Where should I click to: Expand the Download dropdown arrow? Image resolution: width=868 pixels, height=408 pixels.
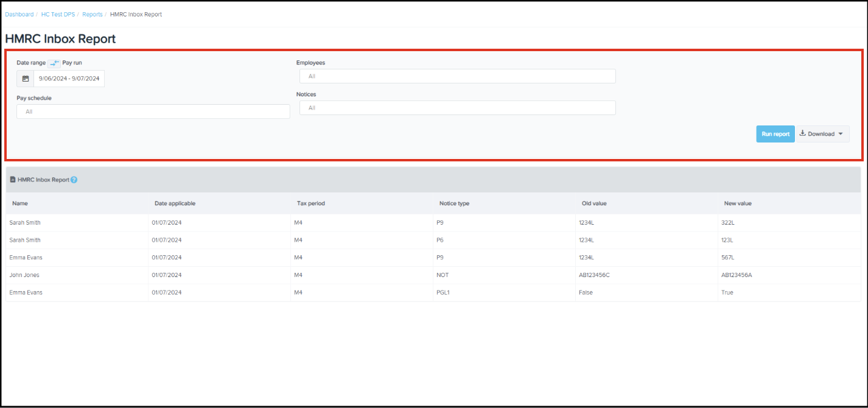(x=841, y=134)
